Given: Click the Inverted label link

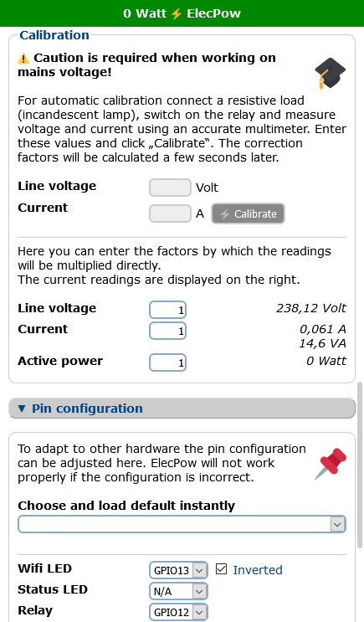Looking at the screenshot, I should coord(258,570).
